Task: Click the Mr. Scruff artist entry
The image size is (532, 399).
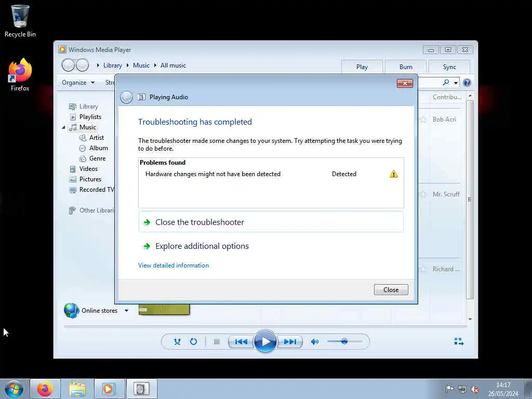Action: [446, 194]
